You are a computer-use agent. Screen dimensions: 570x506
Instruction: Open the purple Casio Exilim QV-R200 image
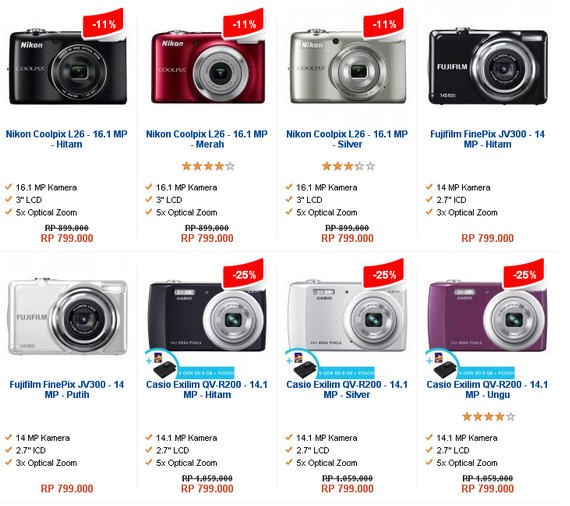pos(488,316)
